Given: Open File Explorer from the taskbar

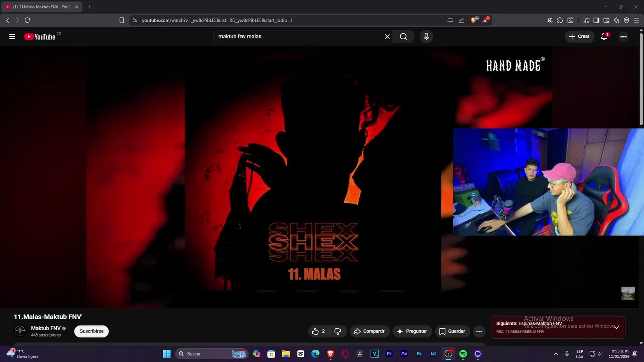Looking at the screenshot, I should [x=286, y=354].
